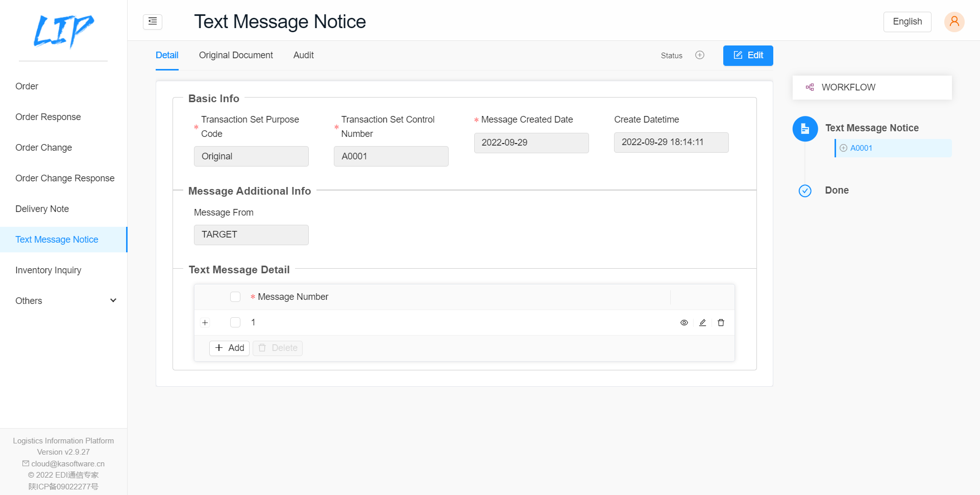The image size is (980, 495).
Task: Click the edit pencil icon on message row 1
Action: point(702,322)
